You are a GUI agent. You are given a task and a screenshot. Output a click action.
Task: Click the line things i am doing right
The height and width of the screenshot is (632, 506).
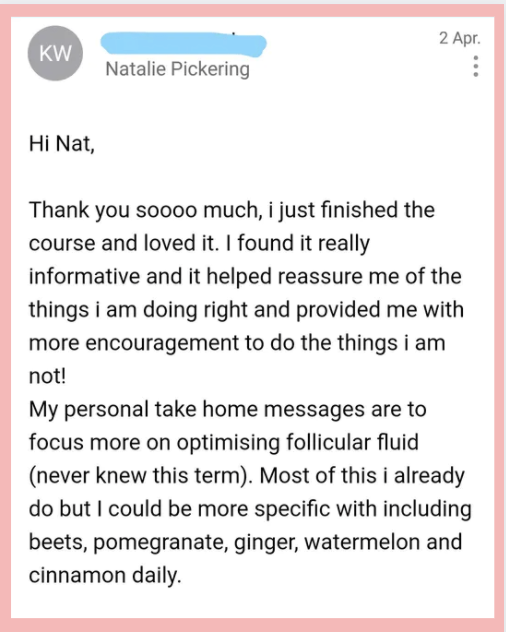click(246, 310)
